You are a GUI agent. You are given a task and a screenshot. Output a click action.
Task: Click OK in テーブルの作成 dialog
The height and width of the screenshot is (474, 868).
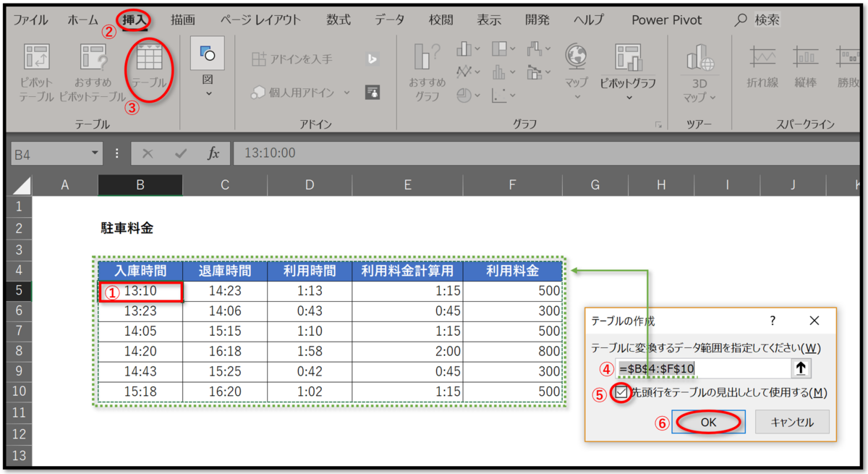[708, 422]
